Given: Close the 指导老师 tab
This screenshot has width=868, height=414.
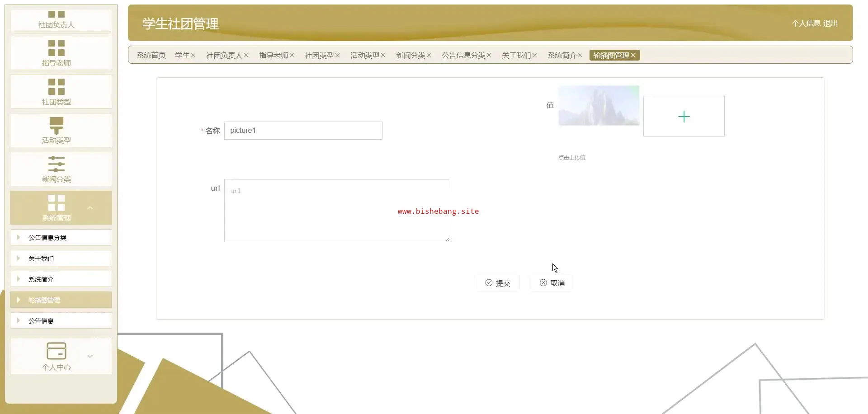Looking at the screenshot, I should coord(292,55).
